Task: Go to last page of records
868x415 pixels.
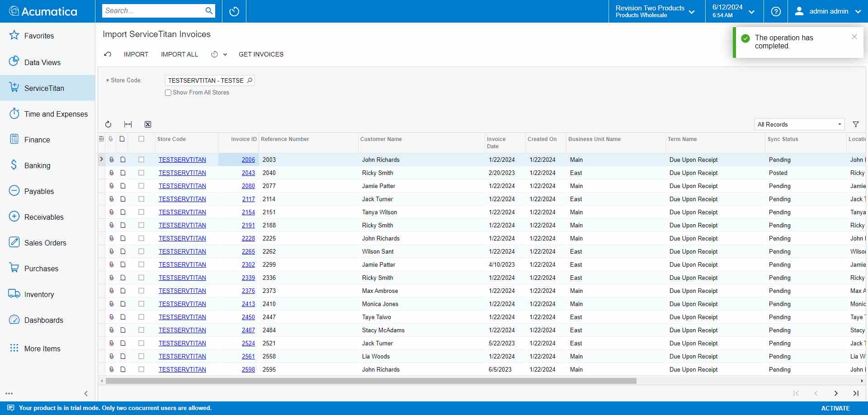Action: [856, 393]
